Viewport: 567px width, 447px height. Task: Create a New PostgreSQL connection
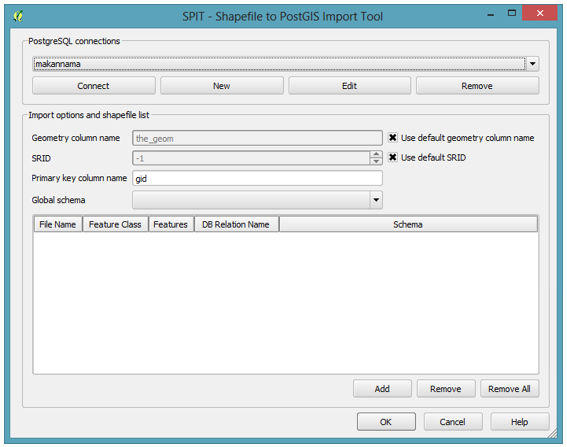tap(222, 86)
